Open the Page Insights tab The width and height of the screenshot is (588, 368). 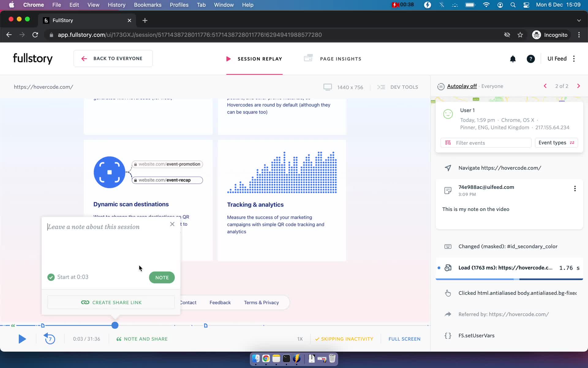click(334, 59)
